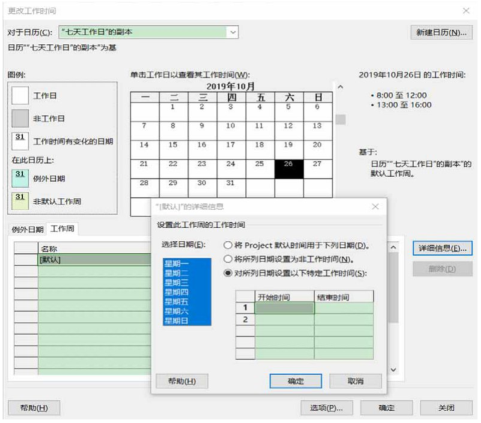Click the 详细信息(E)... button
Image resolution: width=481 pixels, height=423 pixels.
click(442, 248)
